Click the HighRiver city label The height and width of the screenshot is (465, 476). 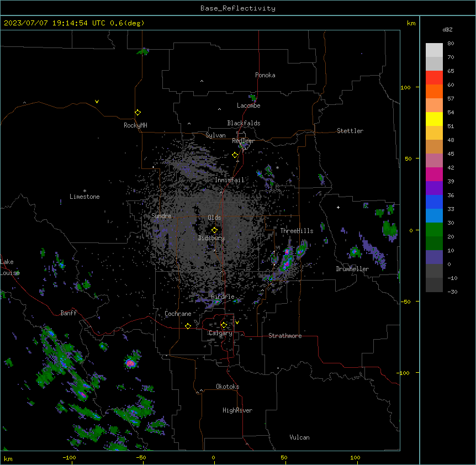coord(237,410)
